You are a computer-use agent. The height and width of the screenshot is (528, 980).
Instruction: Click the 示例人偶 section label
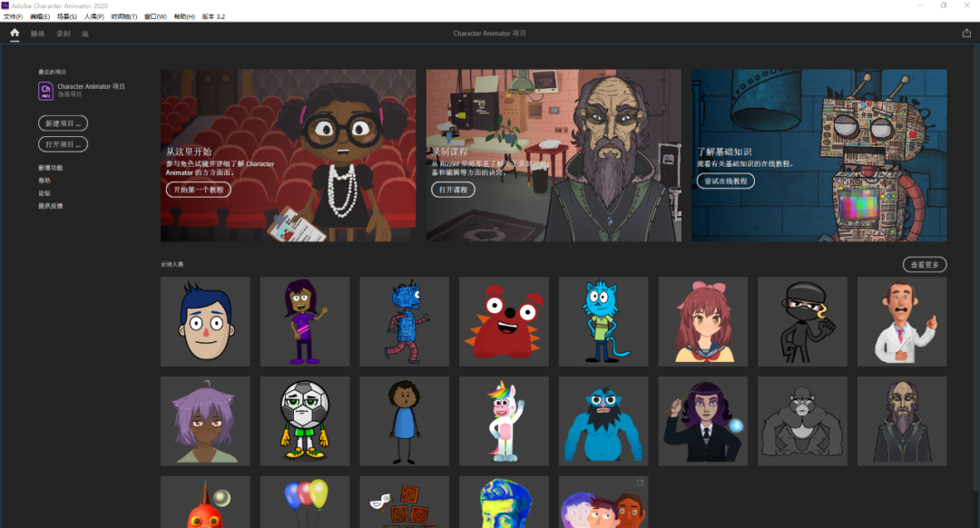click(x=171, y=264)
